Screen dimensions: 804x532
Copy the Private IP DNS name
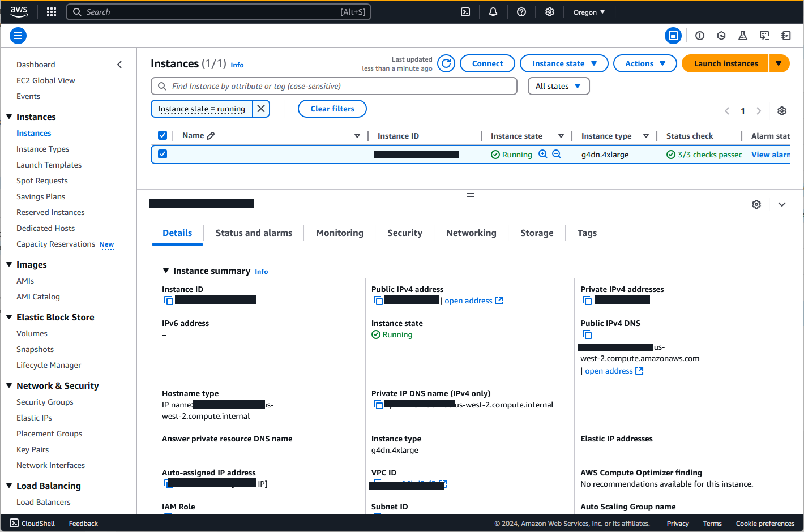[x=378, y=405]
